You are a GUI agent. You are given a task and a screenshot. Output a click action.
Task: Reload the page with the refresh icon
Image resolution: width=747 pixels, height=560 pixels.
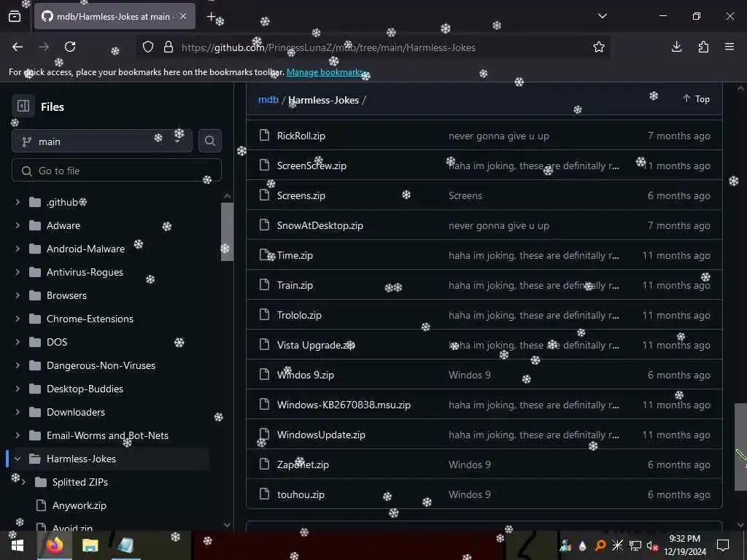pyautogui.click(x=70, y=47)
